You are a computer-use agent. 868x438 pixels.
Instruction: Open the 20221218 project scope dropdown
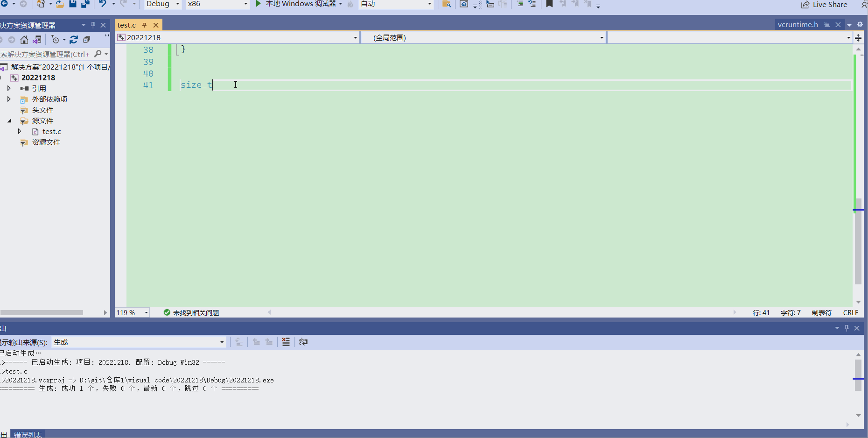[x=238, y=37]
